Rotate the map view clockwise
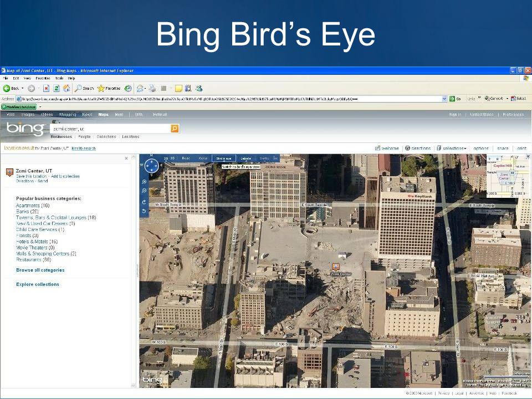 click(144, 202)
